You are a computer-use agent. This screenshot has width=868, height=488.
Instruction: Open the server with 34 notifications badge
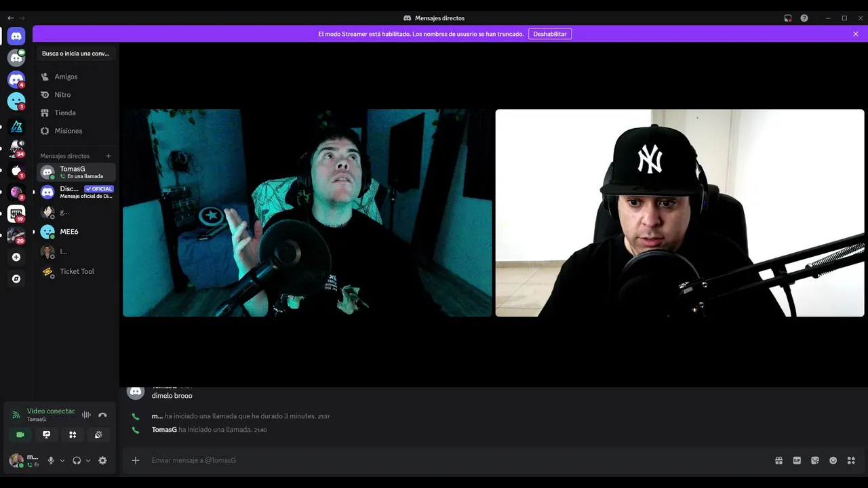point(16,148)
